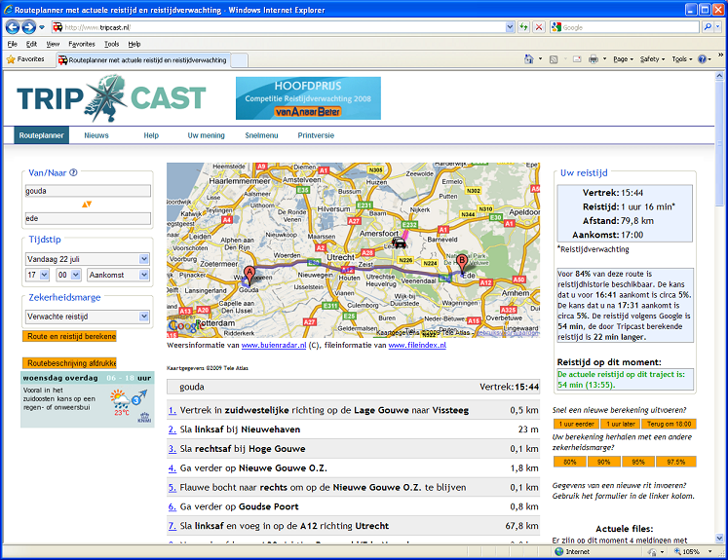Click Routebeschrijving afdrukken button
Image resolution: width=728 pixels, height=560 pixels.
[69, 363]
